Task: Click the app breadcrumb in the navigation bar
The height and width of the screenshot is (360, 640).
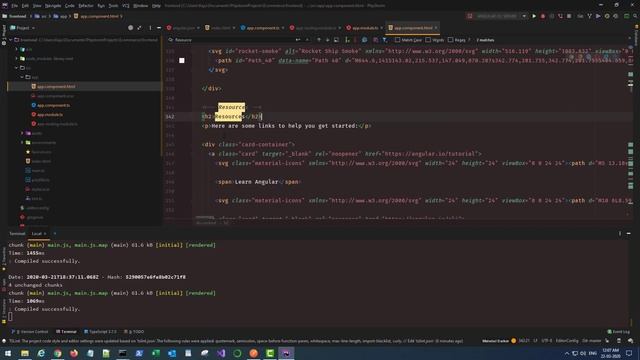Action: (61, 16)
